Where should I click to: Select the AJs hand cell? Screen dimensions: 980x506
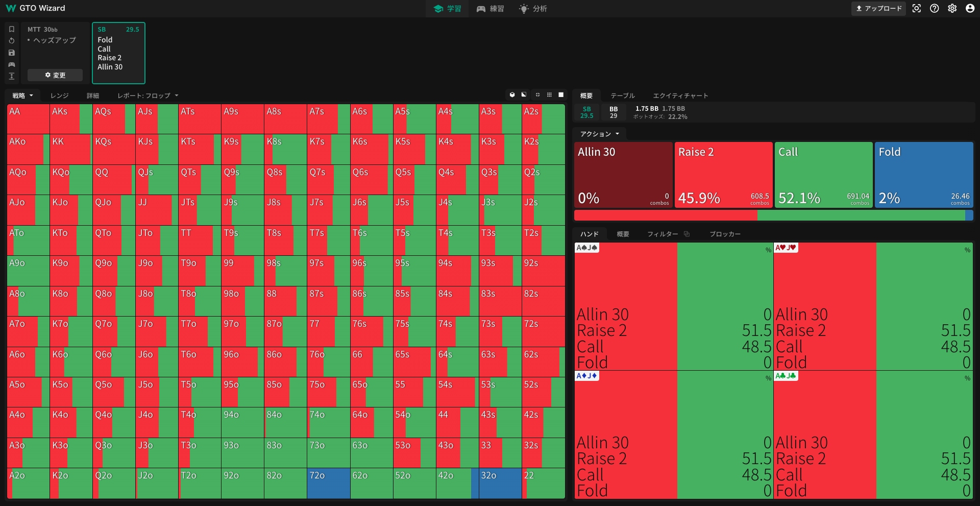point(157,119)
